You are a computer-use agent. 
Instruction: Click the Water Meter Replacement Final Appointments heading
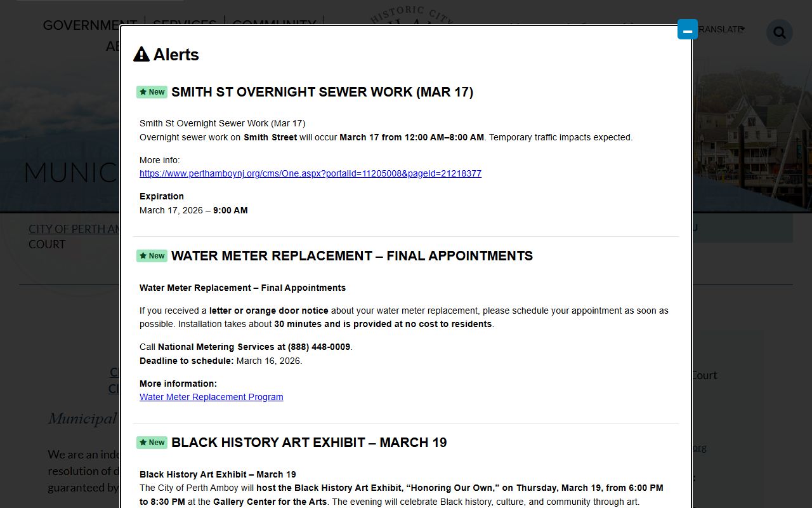pyautogui.click(x=351, y=256)
